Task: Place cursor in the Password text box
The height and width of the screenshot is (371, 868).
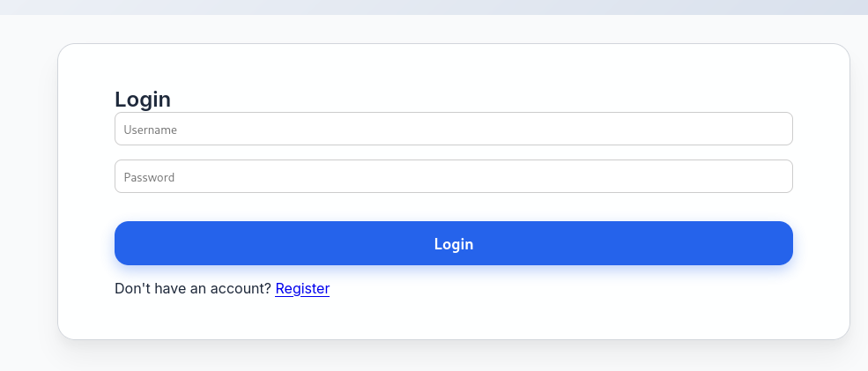Action: pos(453,176)
